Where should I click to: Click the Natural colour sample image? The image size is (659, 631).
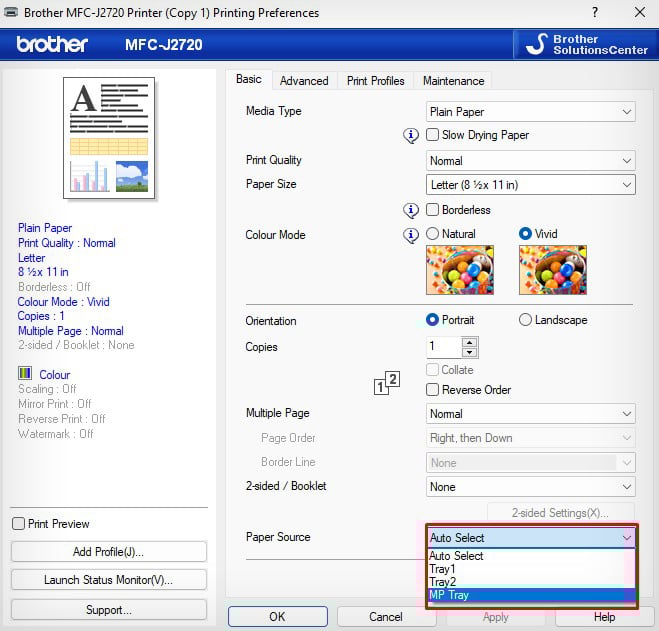tap(460, 270)
